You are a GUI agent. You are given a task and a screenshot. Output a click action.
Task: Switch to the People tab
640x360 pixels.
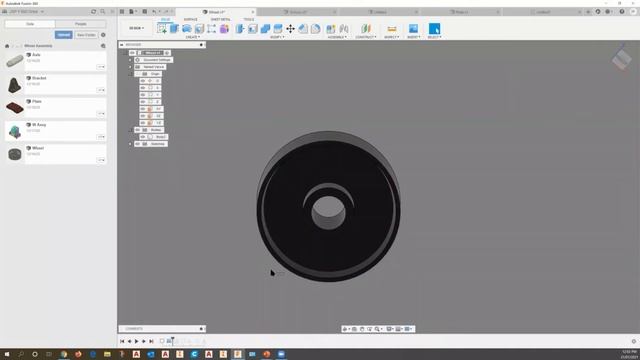(x=81, y=24)
